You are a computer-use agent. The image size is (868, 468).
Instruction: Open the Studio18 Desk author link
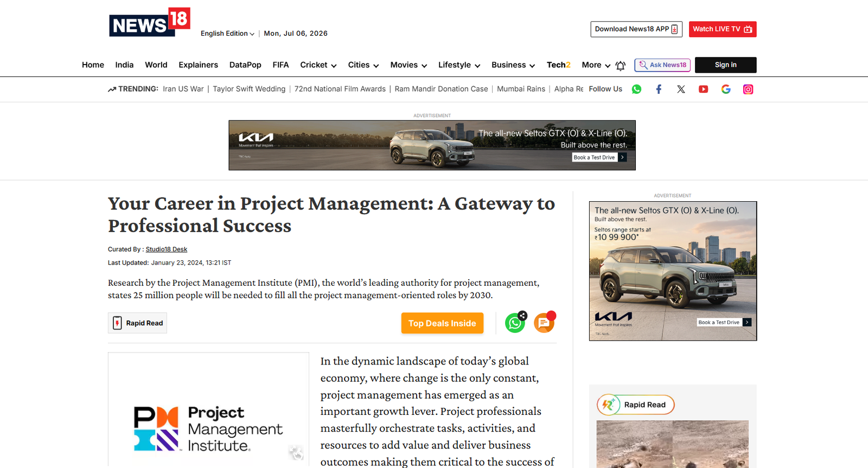(167, 249)
